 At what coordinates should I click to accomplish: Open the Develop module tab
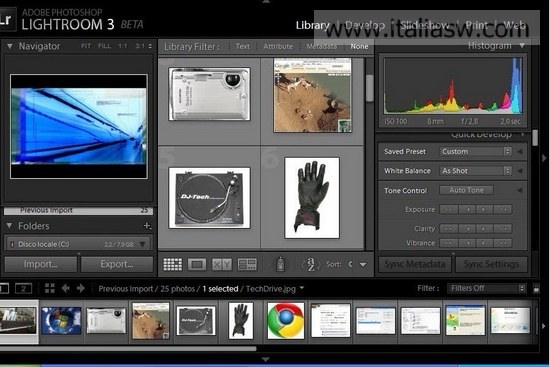click(365, 25)
